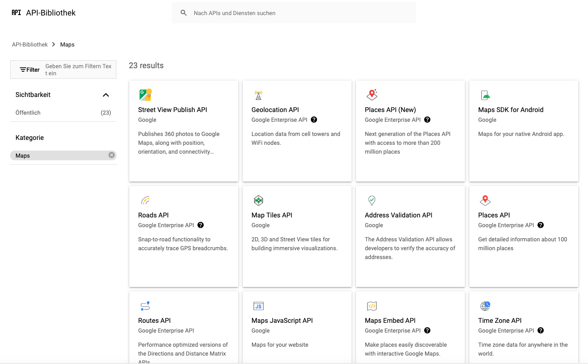The image size is (588, 364).
Task: Open the Maps SDK for Android title
Action: click(511, 110)
